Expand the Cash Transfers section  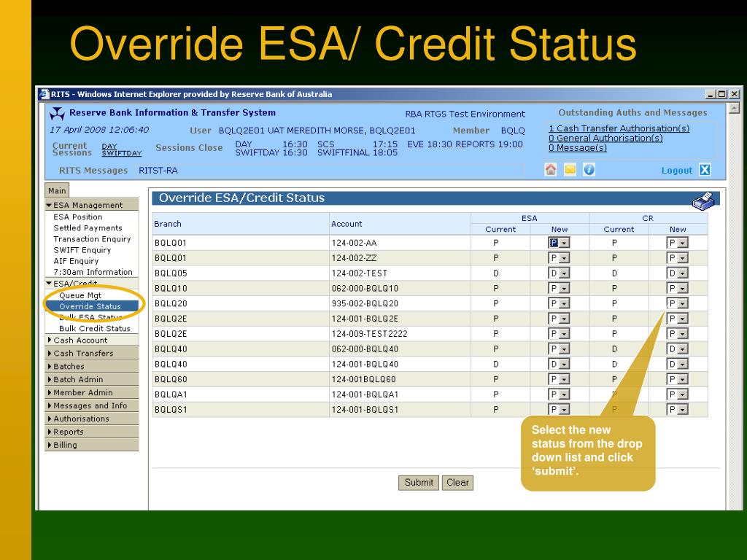[x=91, y=354]
